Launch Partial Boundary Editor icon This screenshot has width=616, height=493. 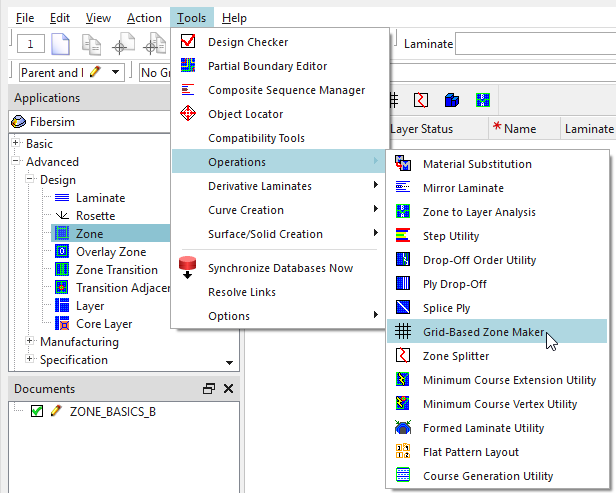[x=188, y=66]
